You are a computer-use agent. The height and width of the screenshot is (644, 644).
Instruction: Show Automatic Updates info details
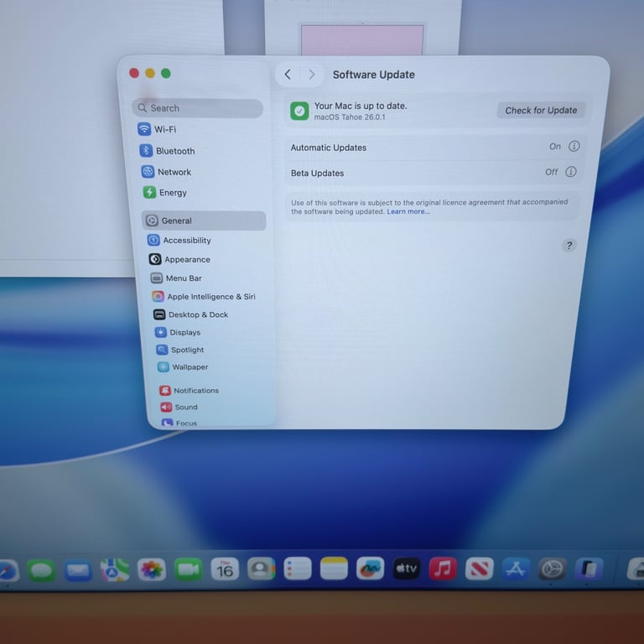coord(574,146)
